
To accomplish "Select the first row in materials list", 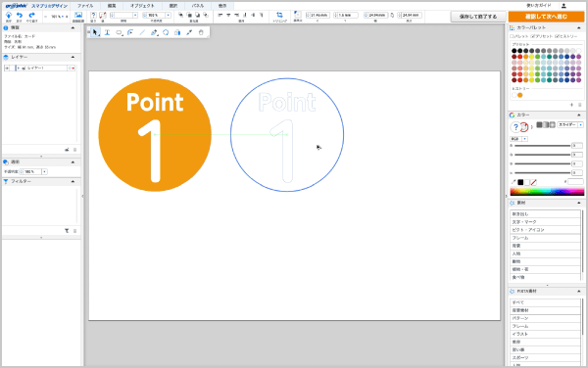I will [x=545, y=213].
